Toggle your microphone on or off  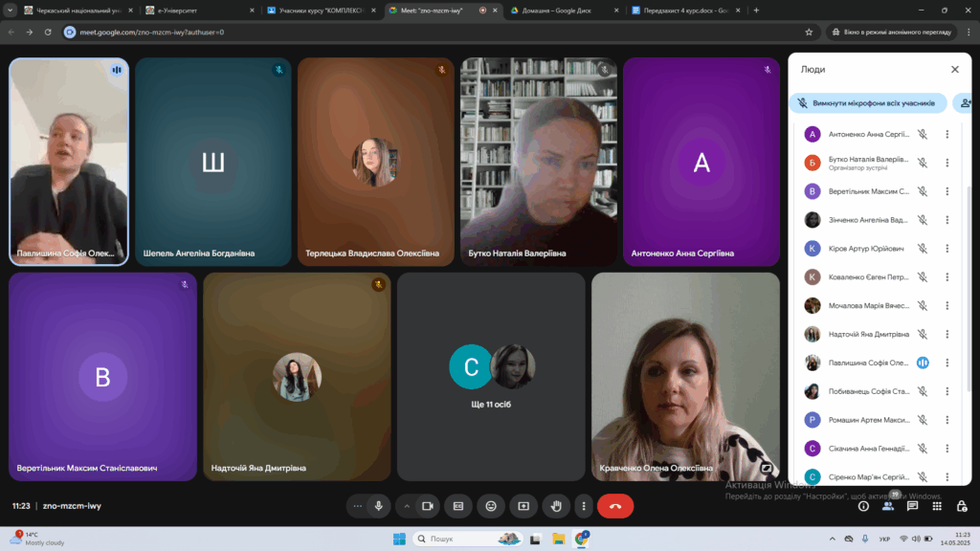coord(379,506)
